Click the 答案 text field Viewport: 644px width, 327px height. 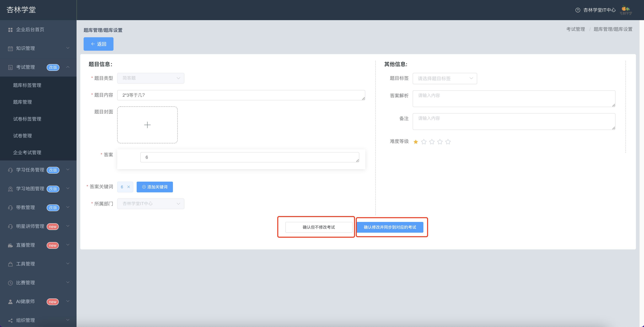pos(249,157)
